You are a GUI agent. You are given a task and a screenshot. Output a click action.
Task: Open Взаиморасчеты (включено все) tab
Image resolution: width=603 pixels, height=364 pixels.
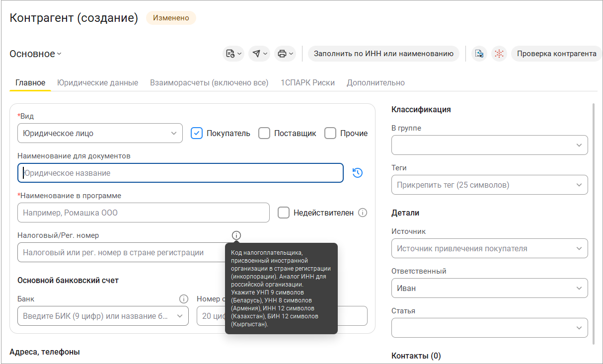coord(209,82)
